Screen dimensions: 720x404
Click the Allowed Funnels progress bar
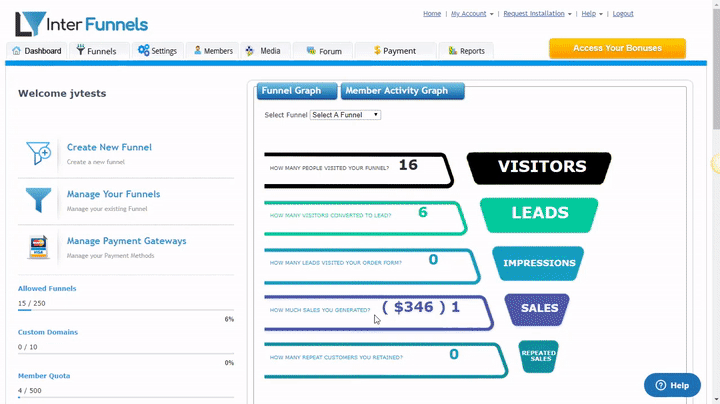[x=125, y=310]
